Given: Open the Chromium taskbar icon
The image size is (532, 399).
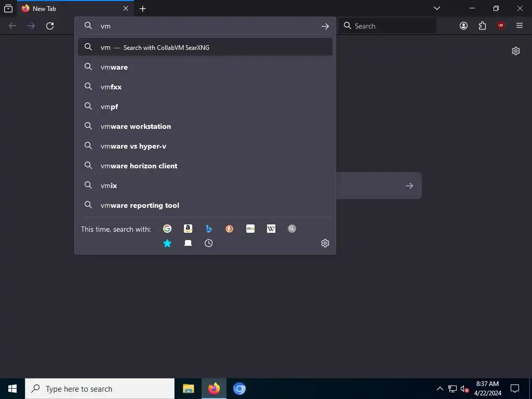Looking at the screenshot, I should pos(239,389).
